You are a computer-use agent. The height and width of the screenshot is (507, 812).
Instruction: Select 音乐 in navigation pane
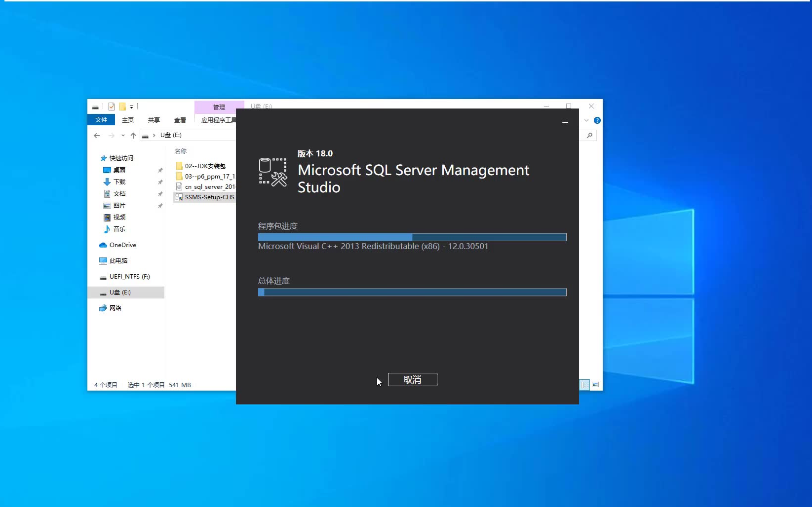point(115,229)
